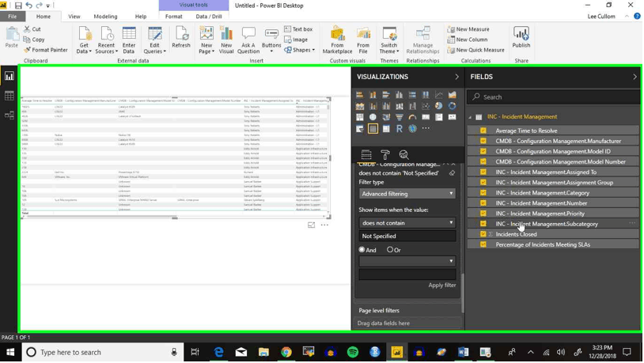
Task: Select the highlighted Table visualization
Action: point(373,129)
